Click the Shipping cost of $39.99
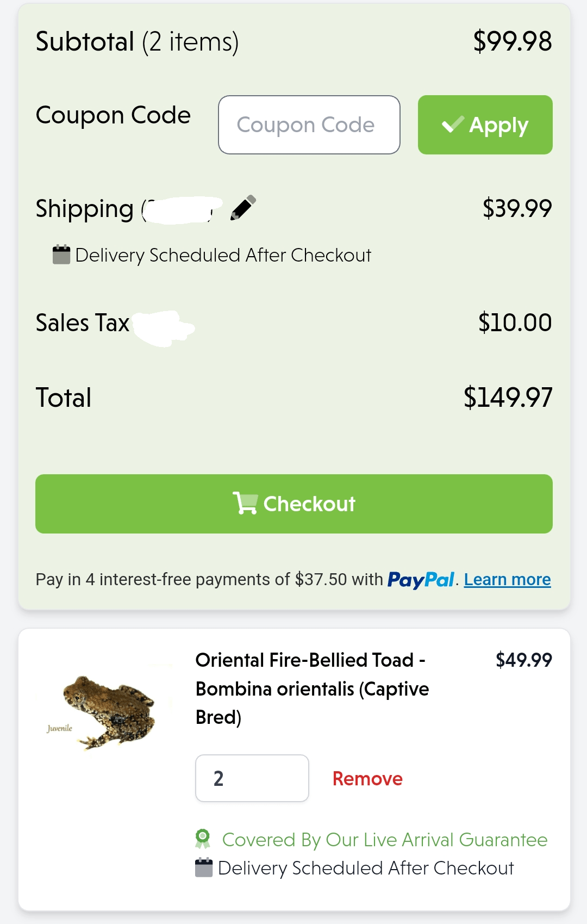 coord(517,207)
